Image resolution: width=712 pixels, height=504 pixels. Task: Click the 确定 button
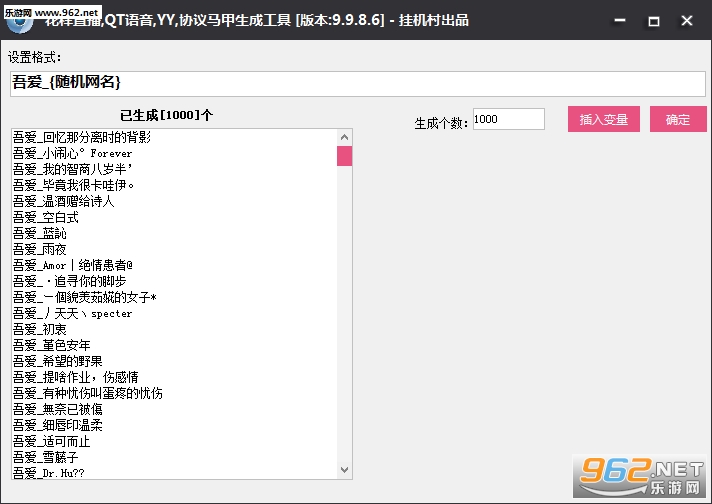point(678,119)
